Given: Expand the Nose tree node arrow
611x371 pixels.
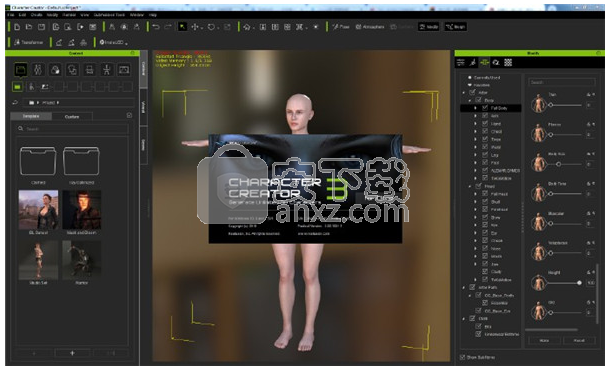Looking at the screenshot, I should 475,248.
